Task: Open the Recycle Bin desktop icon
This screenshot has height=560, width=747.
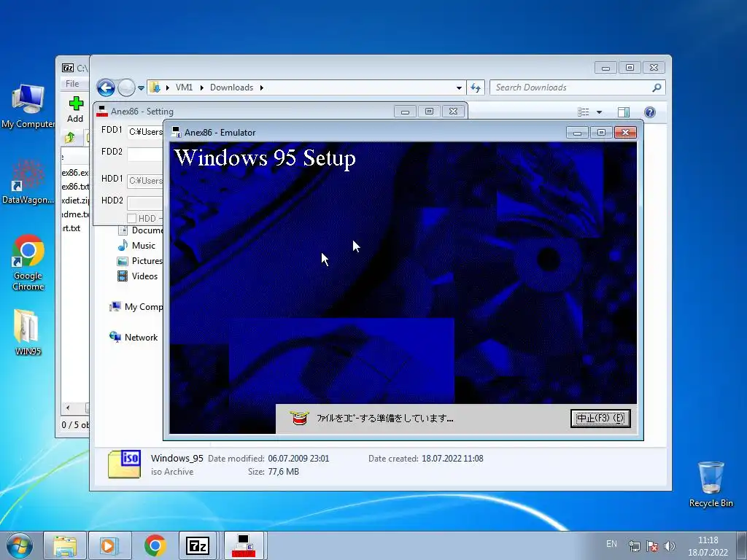Action: pos(711,484)
